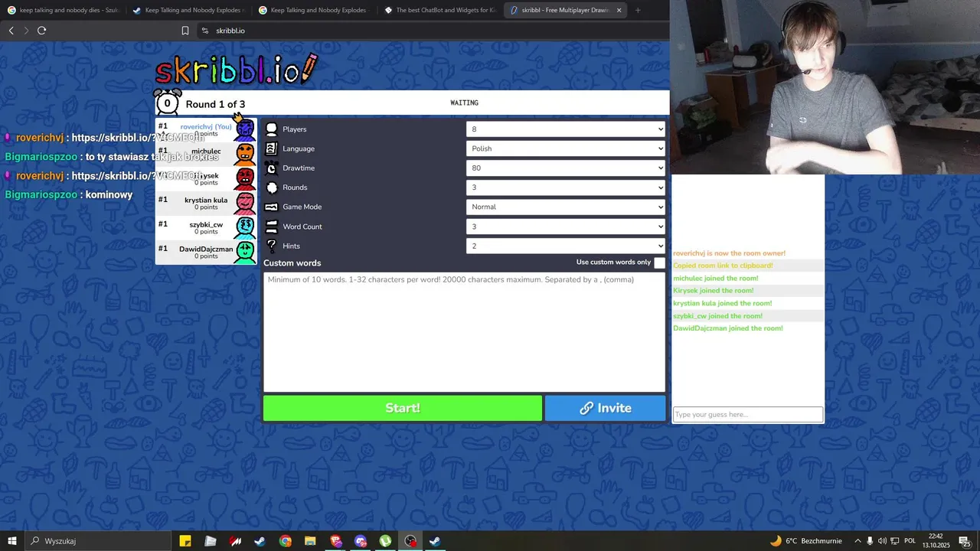Click the green Start! button

tap(403, 408)
